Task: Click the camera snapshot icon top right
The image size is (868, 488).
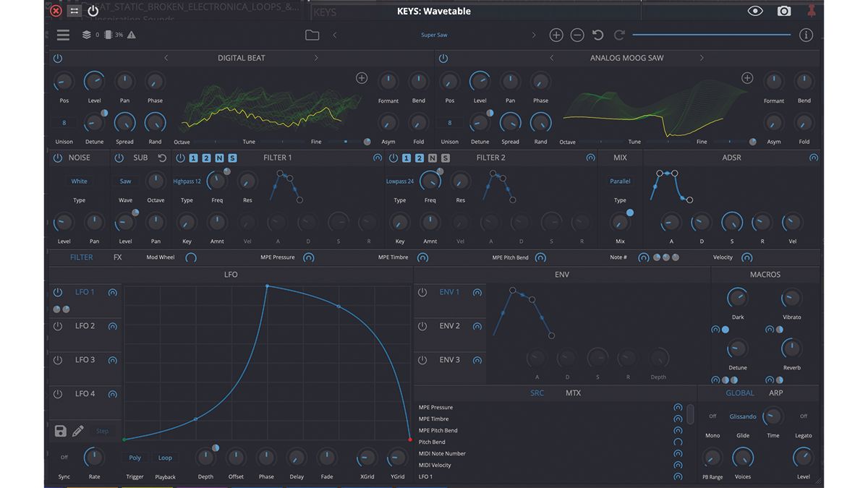Action: (x=783, y=11)
